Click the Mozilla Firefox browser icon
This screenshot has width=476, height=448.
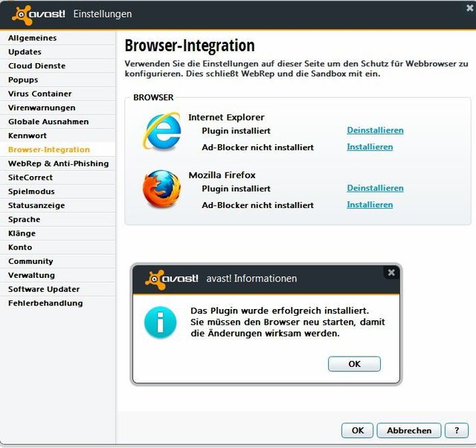pos(161,189)
